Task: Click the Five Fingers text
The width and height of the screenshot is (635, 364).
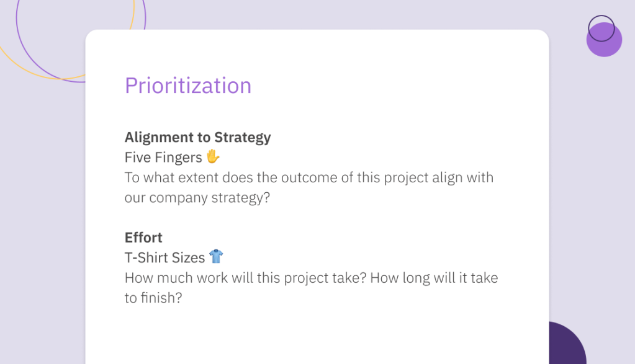Action: click(x=163, y=158)
